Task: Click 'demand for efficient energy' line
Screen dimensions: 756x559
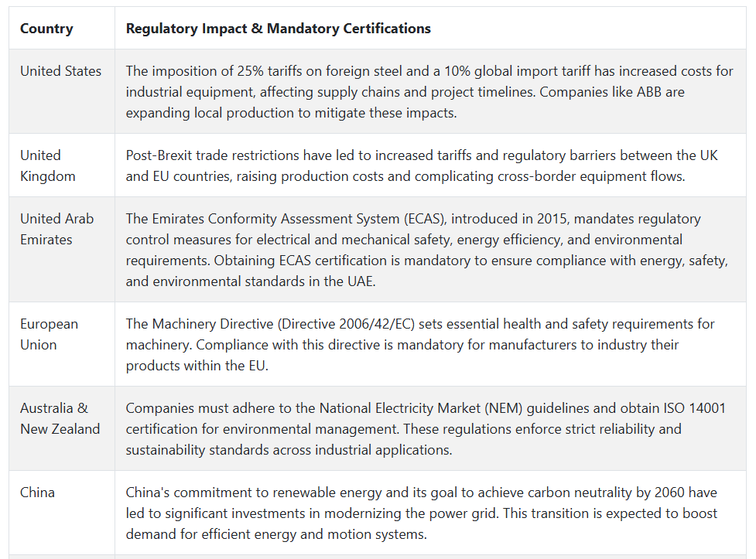Action: [x=276, y=534]
